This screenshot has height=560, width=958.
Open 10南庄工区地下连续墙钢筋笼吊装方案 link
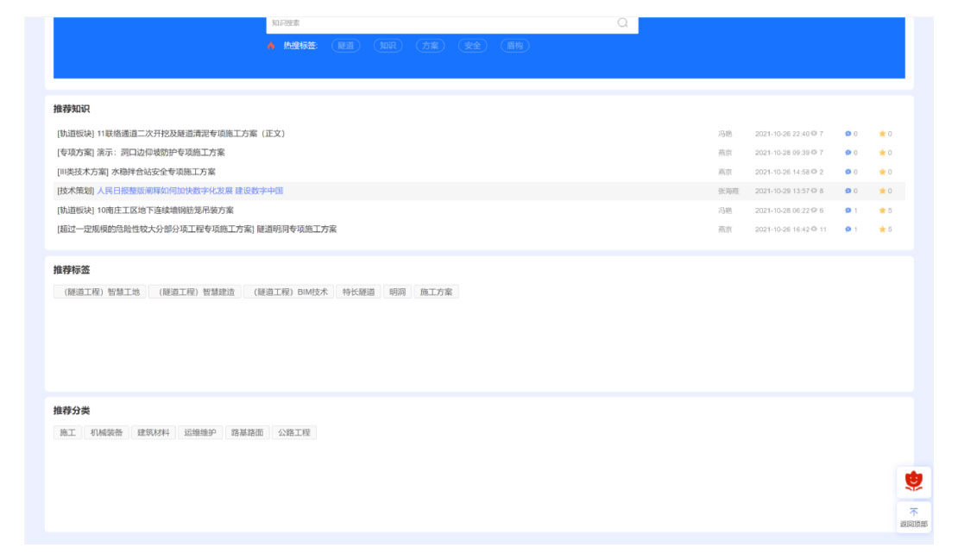coord(165,211)
